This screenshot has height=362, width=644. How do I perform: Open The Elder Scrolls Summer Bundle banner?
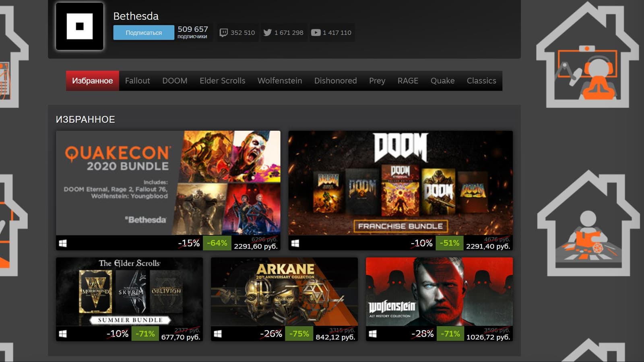tap(130, 292)
